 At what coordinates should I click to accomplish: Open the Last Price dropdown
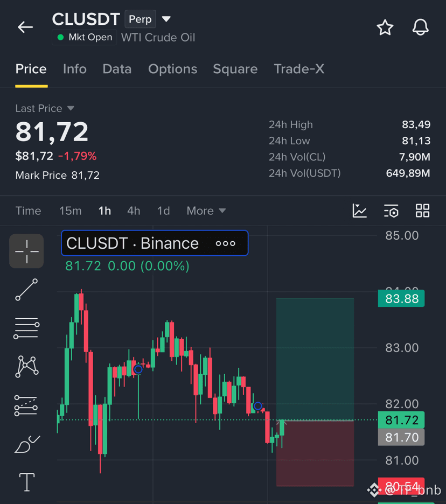coord(45,108)
